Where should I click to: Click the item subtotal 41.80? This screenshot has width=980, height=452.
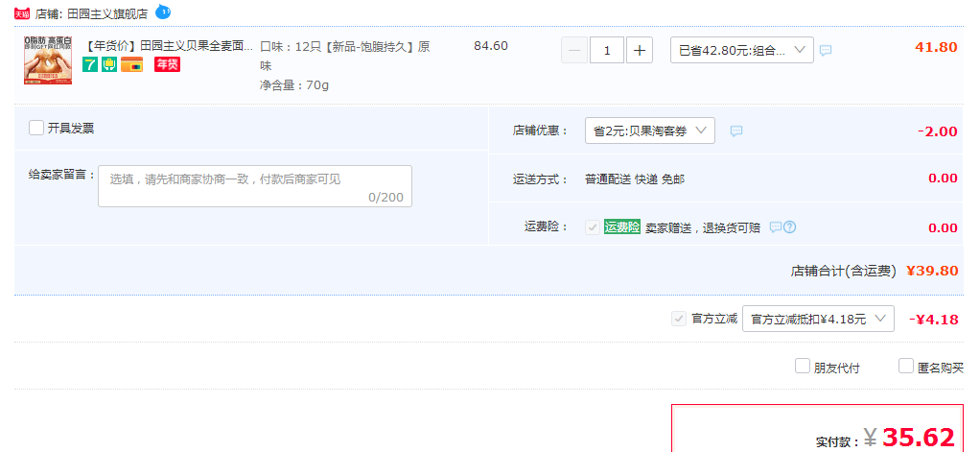click(x=936, y=47)
